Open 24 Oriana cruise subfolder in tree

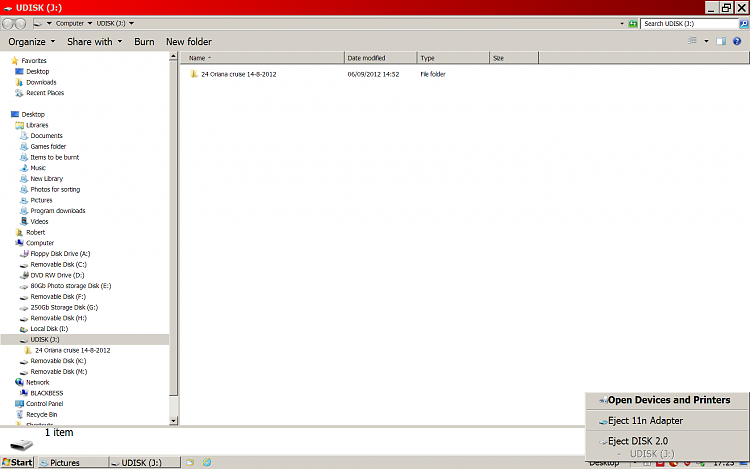[73, 350]
